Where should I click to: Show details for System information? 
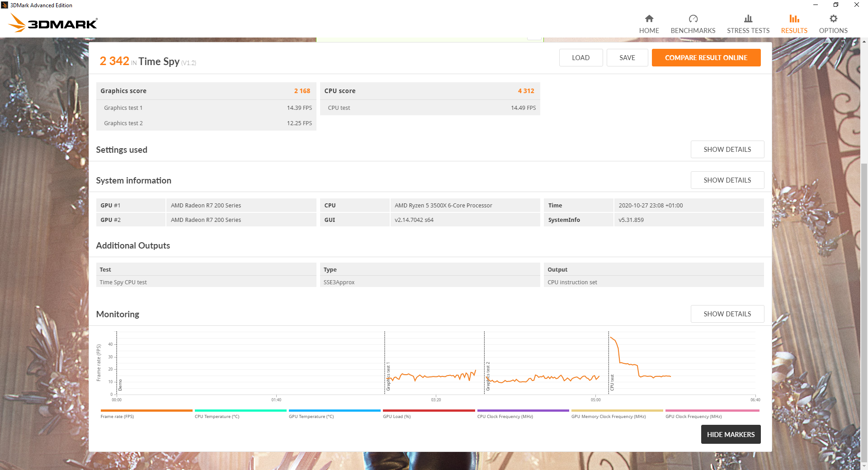point(727,180)
